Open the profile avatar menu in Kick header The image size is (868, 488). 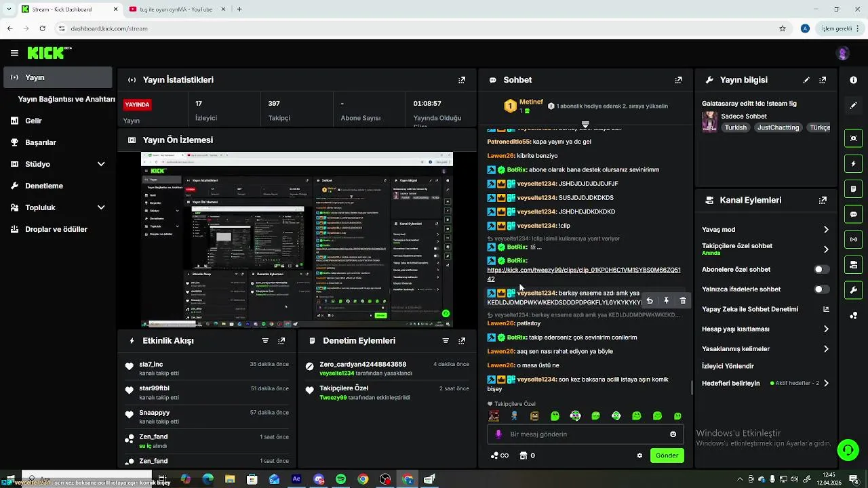(x=843, y=54)
